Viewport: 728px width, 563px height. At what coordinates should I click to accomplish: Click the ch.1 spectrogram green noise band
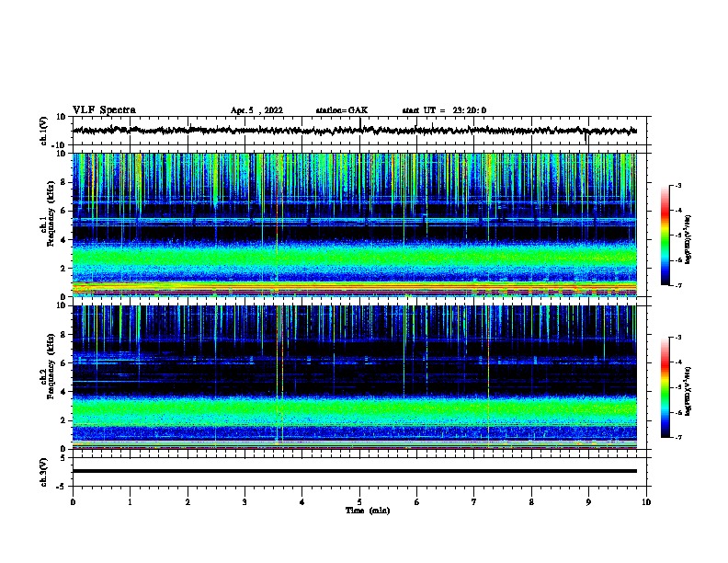[355, 257]
